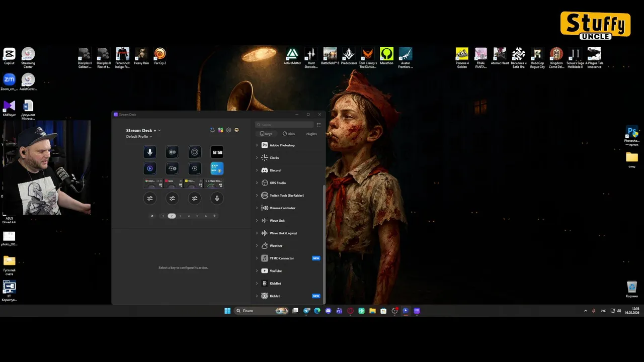Viewport: 644px width, 362px height.
Task: Click the Windows taskbar search box
Action: pyautogui.click(x=262, y=311)
